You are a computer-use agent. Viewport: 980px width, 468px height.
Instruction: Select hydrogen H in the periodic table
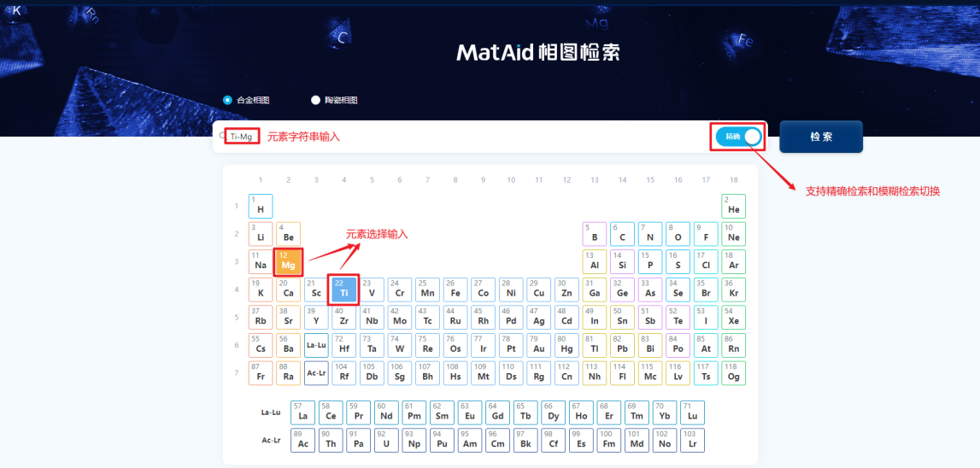pos(261,206)
